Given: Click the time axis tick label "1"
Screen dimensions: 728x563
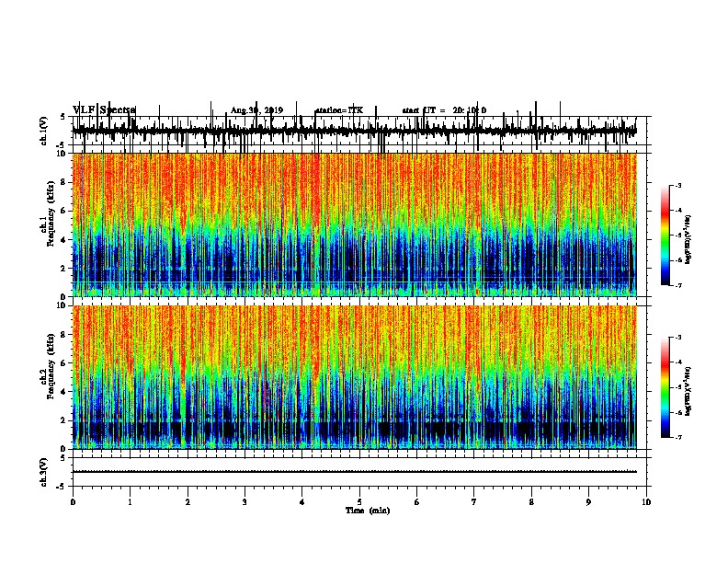Looking at the screenshot, I should tap(130, 502).
